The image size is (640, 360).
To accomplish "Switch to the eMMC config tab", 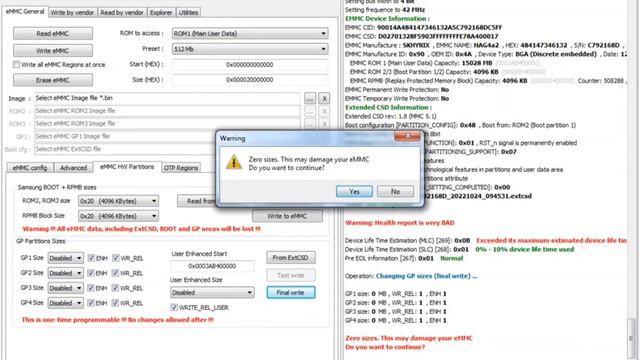I will pos(30,168).
